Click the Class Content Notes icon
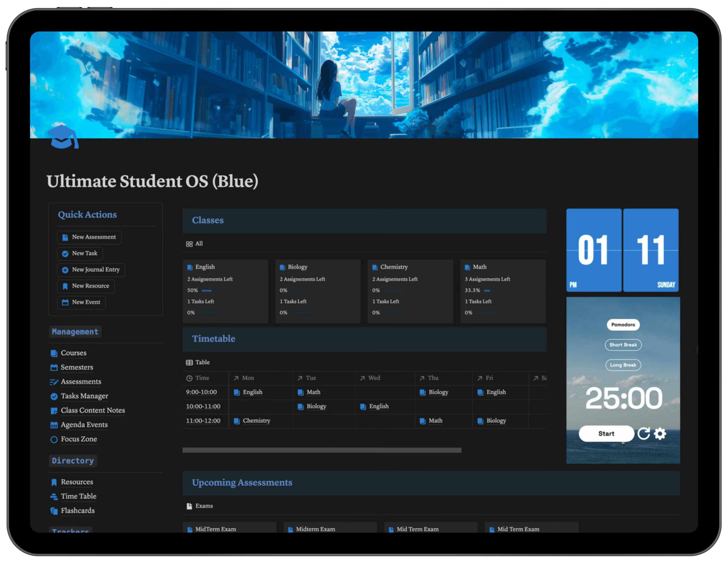Image resolution: width=728 pixels, height=561 pixels. pos(54,411)
